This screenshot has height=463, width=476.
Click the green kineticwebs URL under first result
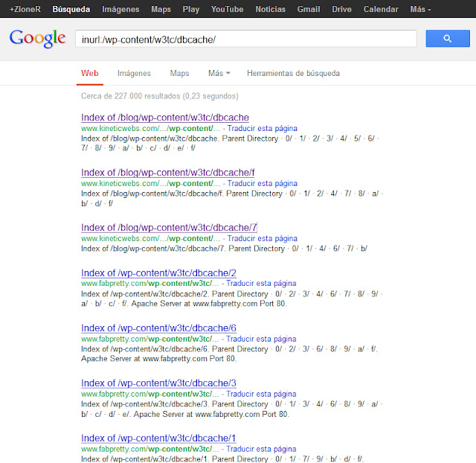coord(150,128)
